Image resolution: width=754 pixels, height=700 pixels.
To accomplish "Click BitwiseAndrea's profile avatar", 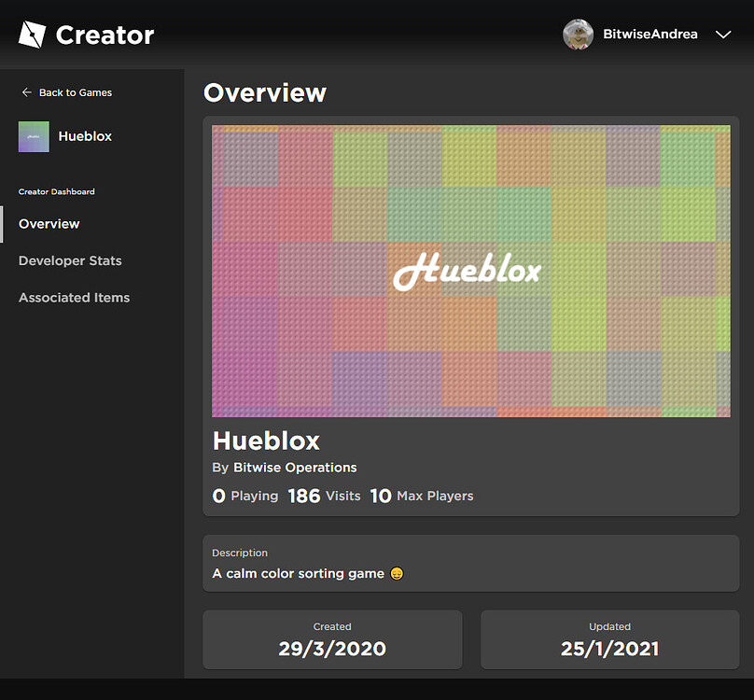I will (x=578, y=34).
